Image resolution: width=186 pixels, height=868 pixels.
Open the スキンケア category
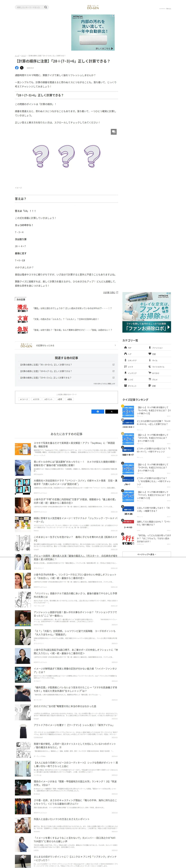tap(134, 361)
